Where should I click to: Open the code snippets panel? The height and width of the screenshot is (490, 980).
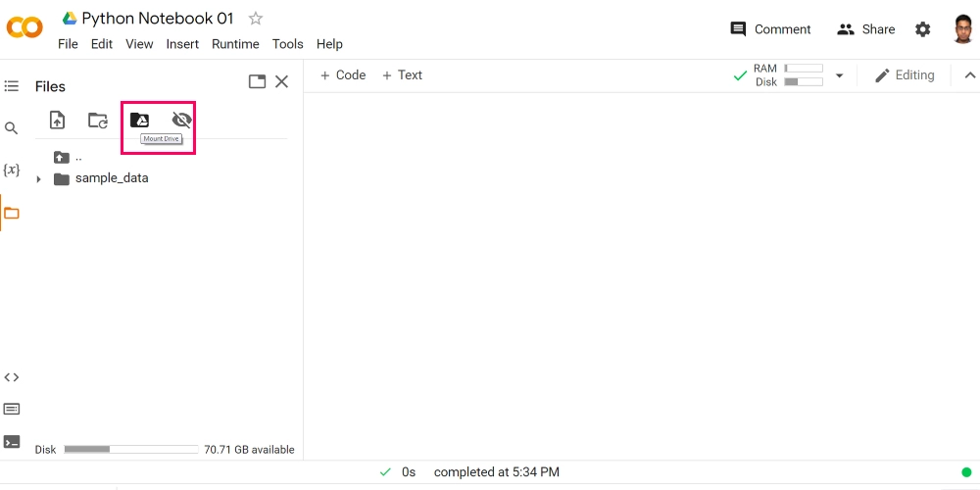pos(12,377)
